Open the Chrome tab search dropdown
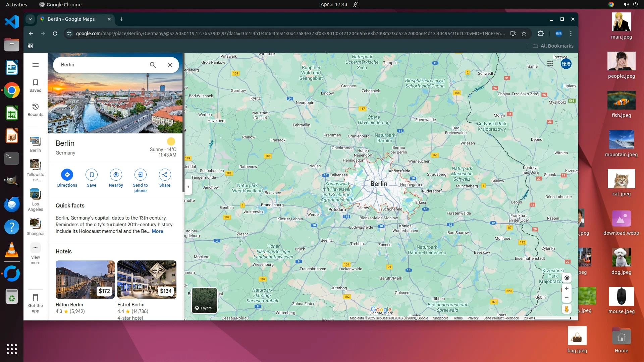Image resolution: width=644 pixels, height=362 pixels. click(x=30, y=19)
